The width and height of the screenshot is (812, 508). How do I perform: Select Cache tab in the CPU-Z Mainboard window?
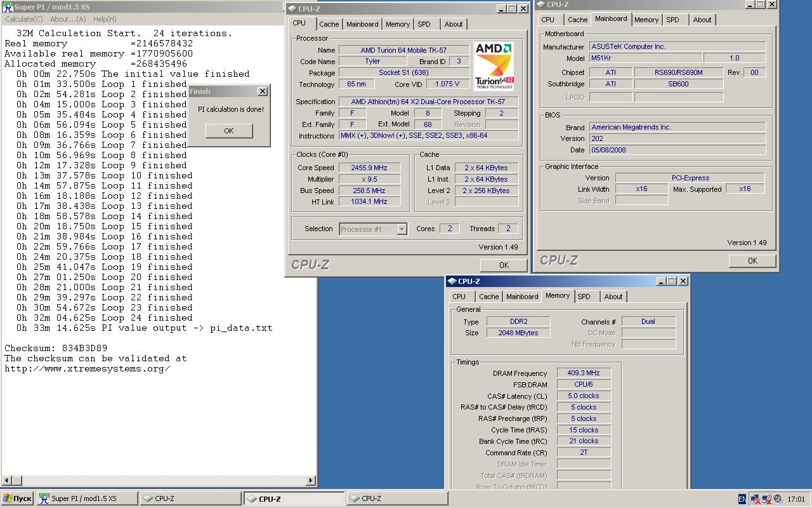pyautogui.click(x=577, y=20)
